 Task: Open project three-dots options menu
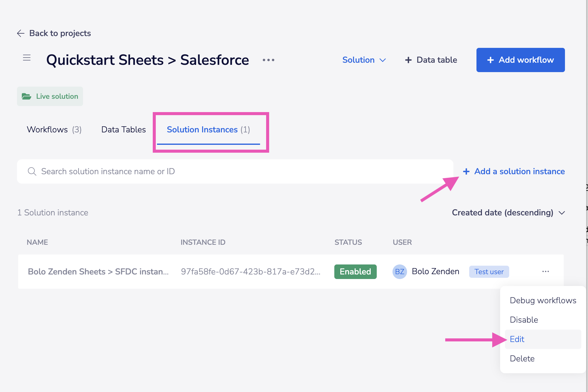[269, 60]
